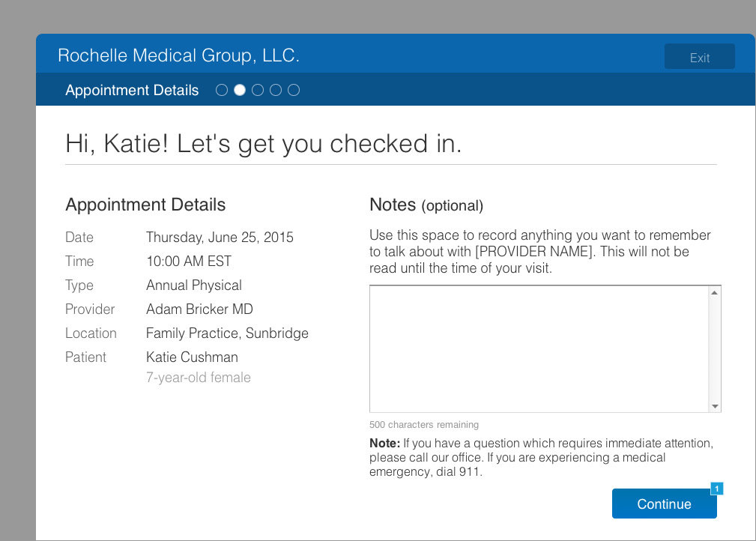Click the Notes text area scrollbar track
Viewport: 756px width, 541px height.
(x=715, y=348)
